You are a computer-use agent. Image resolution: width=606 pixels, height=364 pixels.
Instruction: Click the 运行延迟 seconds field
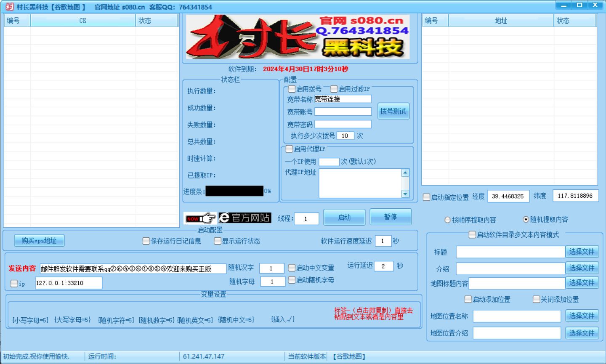[384, 266]
